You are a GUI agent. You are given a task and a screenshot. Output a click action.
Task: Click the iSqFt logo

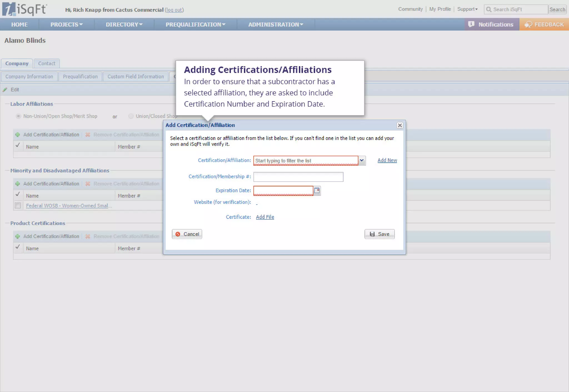(24, 9)
